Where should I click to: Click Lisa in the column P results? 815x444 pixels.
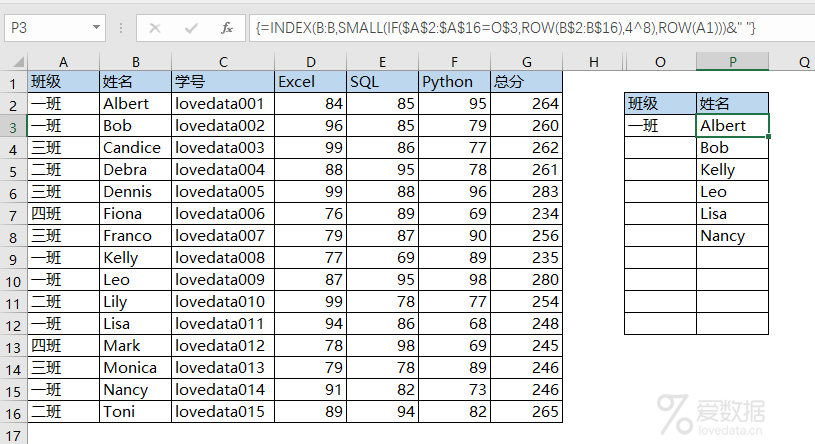732,214
